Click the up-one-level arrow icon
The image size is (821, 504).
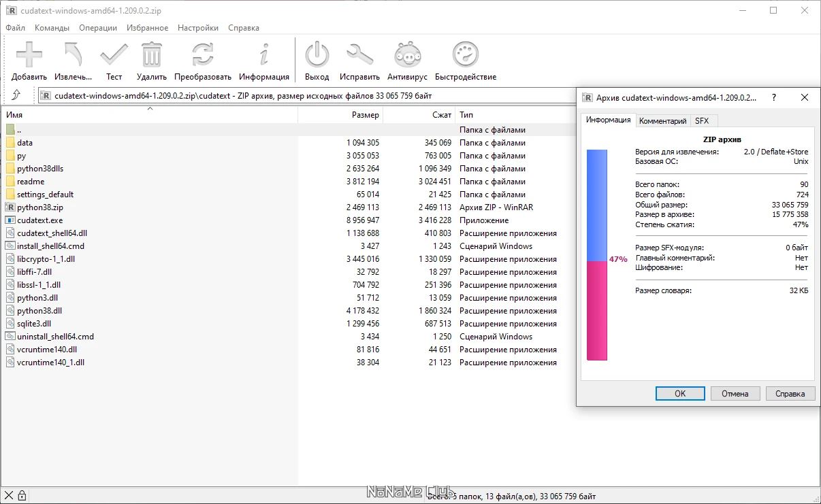coord(16,95)
